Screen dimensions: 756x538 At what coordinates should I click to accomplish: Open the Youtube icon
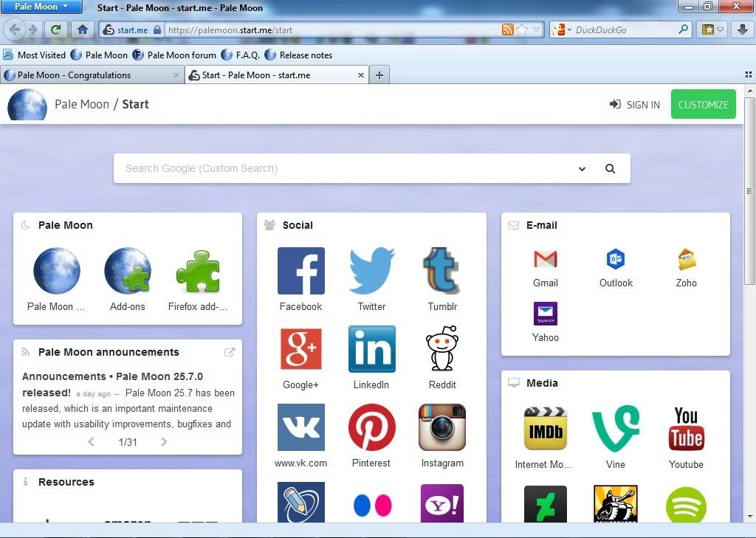point(686,429)
